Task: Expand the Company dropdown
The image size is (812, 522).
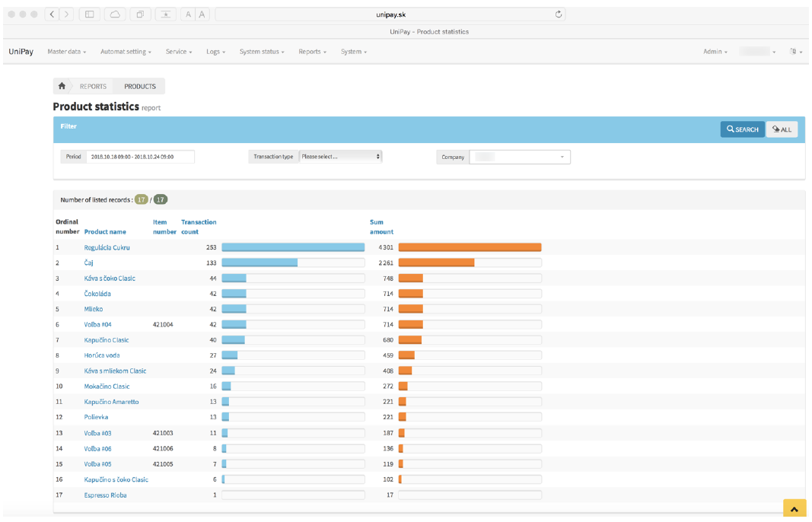Action: (520, 157)
